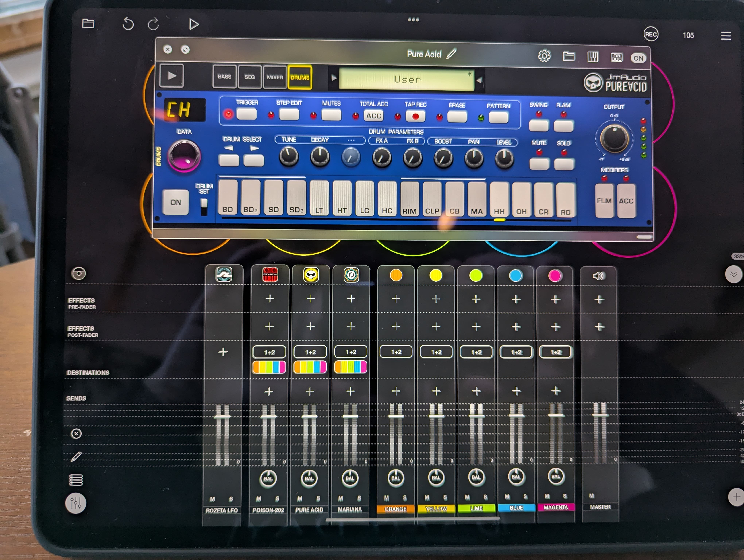The image size is (744, 560).
Task: Select the DRUMS tab
Action: point(300,78)
